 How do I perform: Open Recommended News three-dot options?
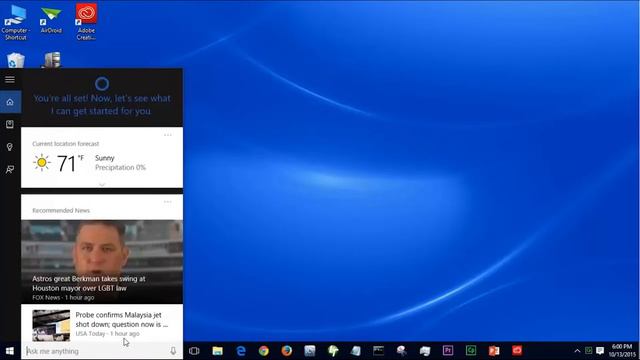(x=168, y=202)
